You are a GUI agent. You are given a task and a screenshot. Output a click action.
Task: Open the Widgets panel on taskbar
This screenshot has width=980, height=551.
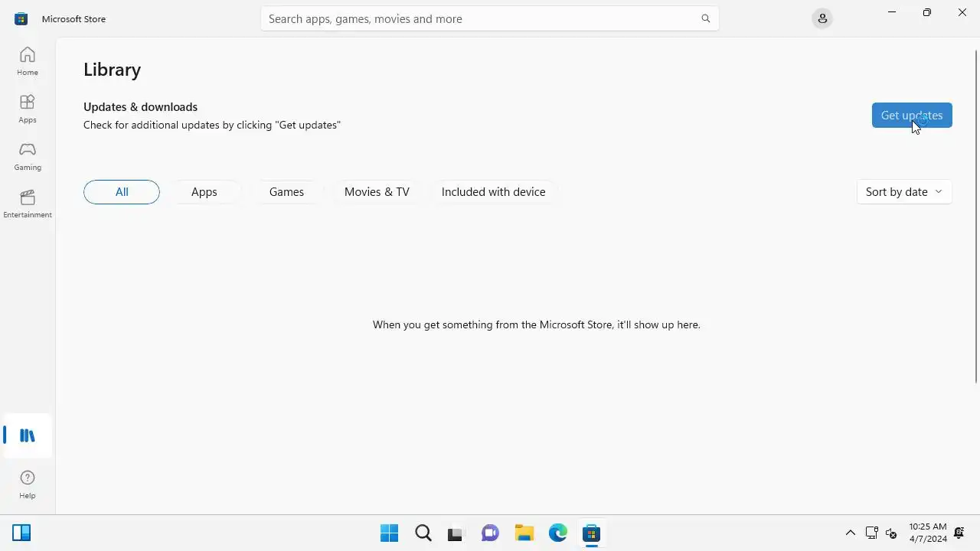(21, 533)
